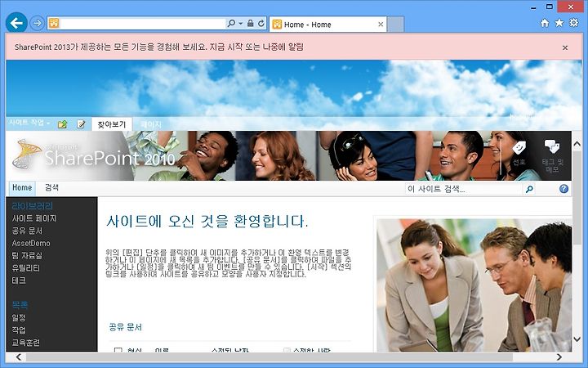
Task: Close the Home - Home browser tab
Action: click(381, 25)
